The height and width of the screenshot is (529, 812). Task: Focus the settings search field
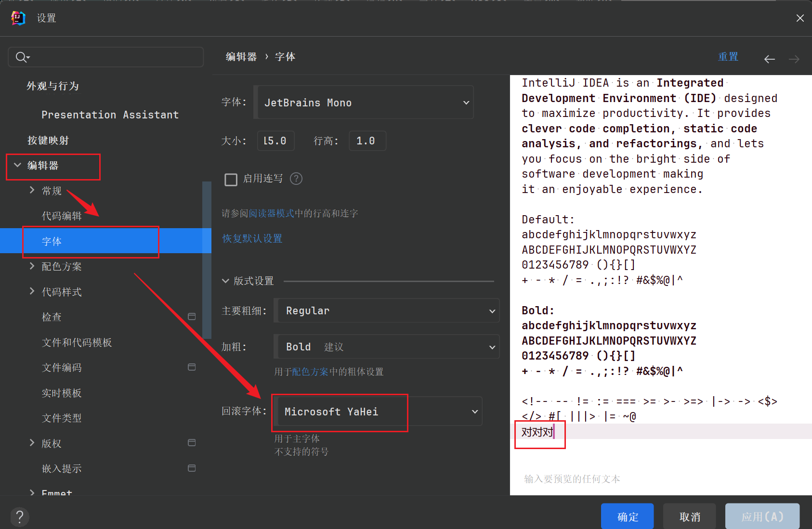106,57
